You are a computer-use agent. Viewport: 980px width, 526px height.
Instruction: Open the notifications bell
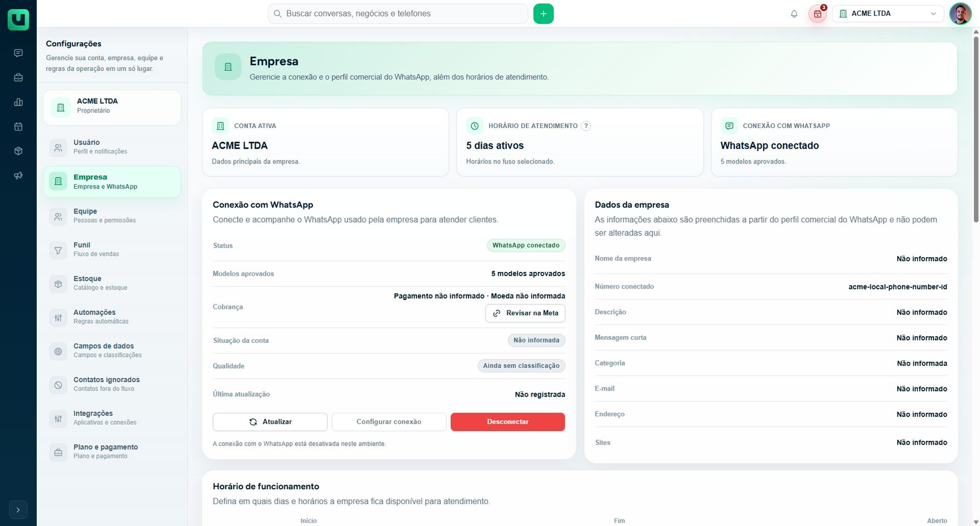[794, 13]
